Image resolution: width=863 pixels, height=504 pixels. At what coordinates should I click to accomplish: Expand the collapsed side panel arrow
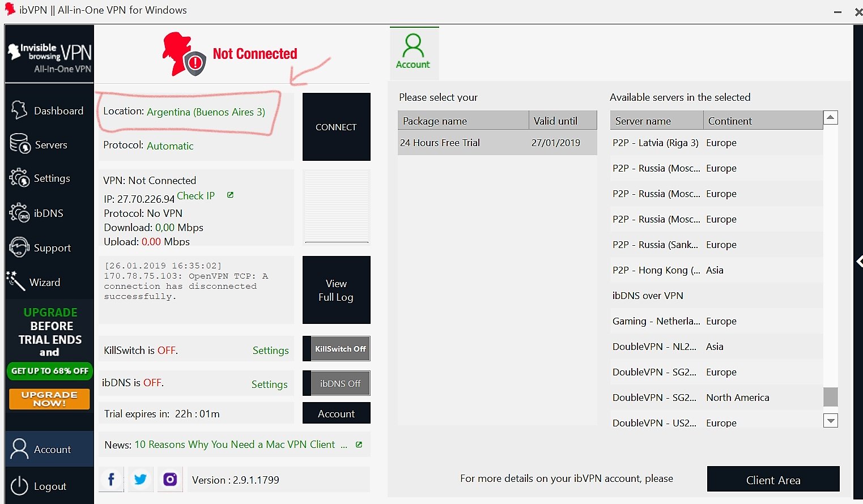pyautogui.click(x=859, y=261)
